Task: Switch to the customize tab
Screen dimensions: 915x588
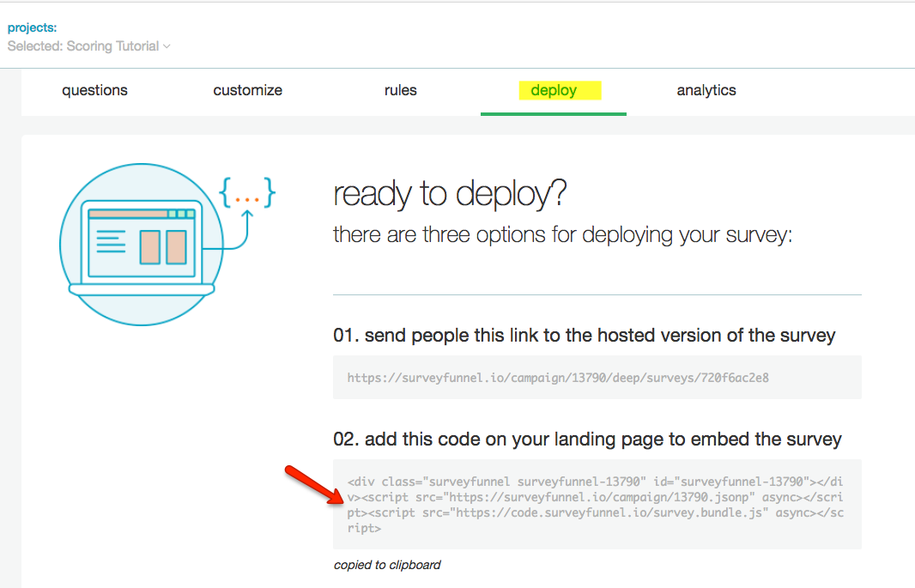Action: tap(247, 90)
